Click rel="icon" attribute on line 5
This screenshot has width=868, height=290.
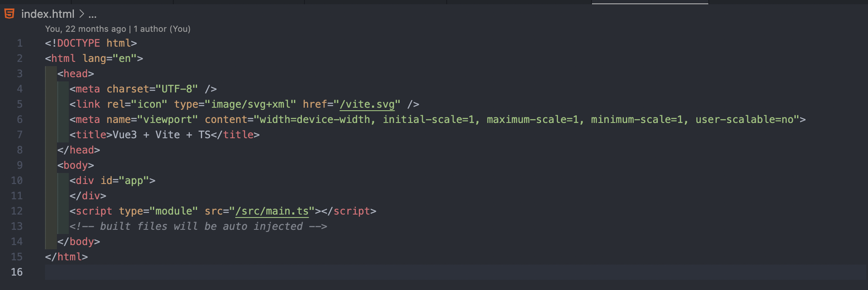pyautogui.click(x=137, y=104)
